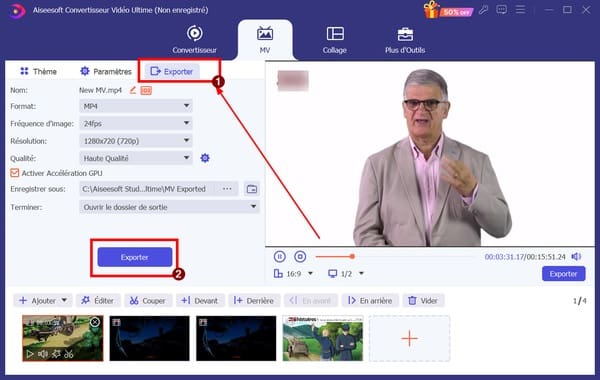Click the Ajouter button
This screenshot has width=600, height=380.
tap(38, 301)
